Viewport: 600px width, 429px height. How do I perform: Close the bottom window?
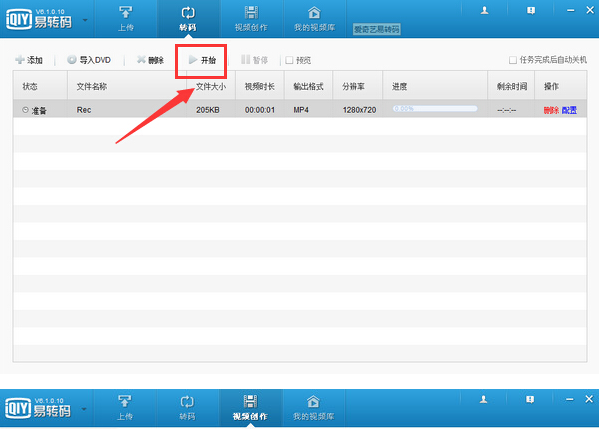(589, 399)
